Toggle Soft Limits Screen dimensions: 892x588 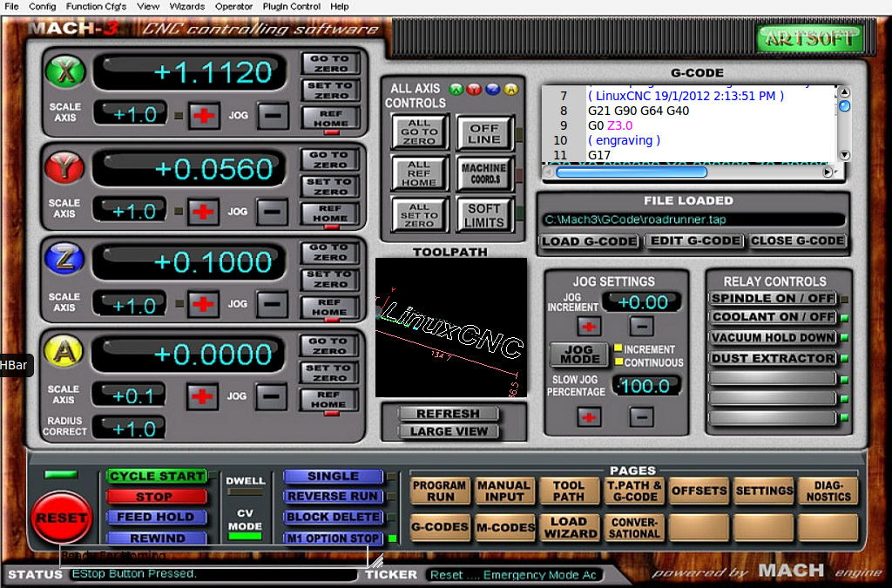click(x=484, y=215)
